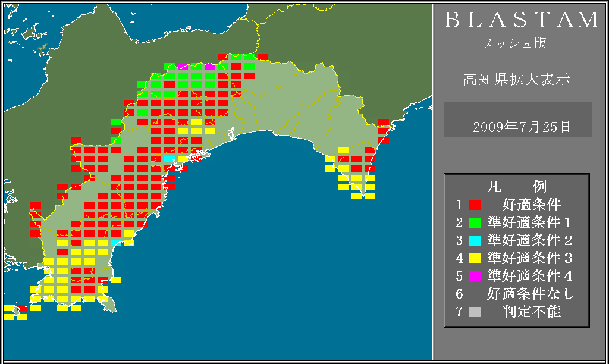
Task: Click the cyan mesh cell near the central coast
Action: 169,159
